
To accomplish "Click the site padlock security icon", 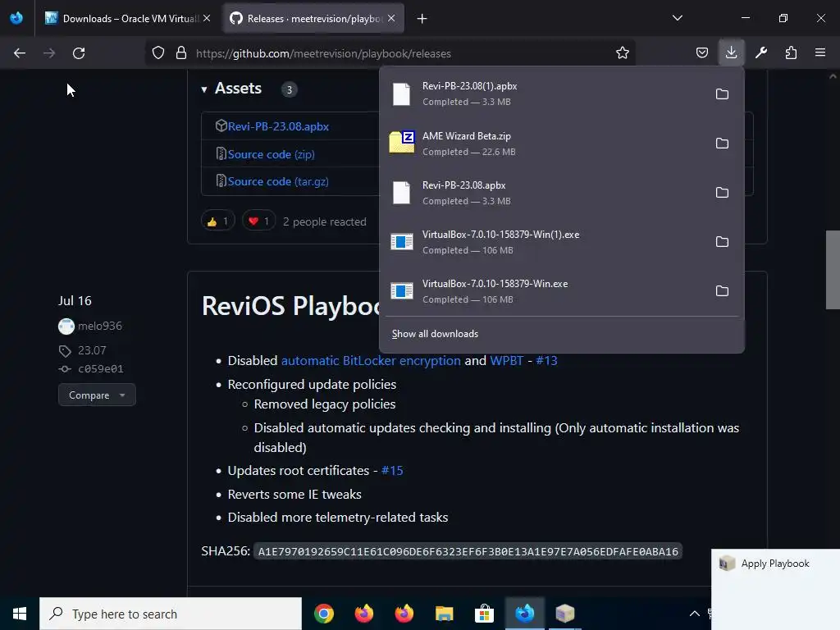I will click(181, 53).
